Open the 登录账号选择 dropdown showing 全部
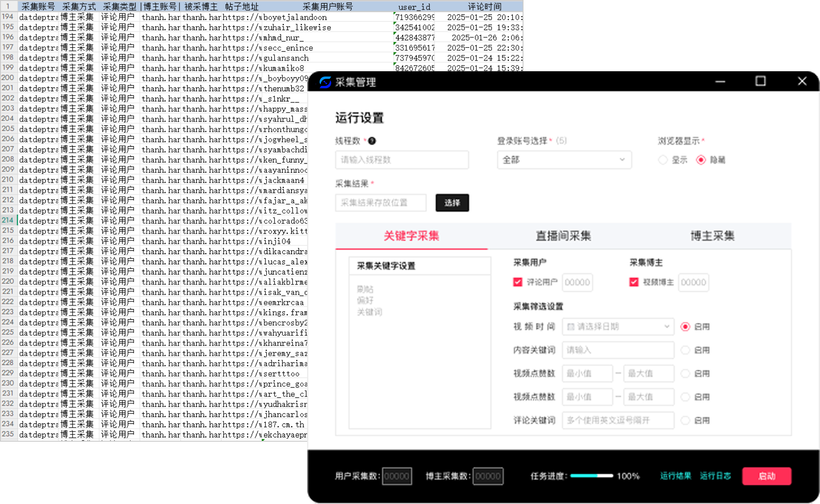The height and width of the screenshot is (504, 820). 564,160
